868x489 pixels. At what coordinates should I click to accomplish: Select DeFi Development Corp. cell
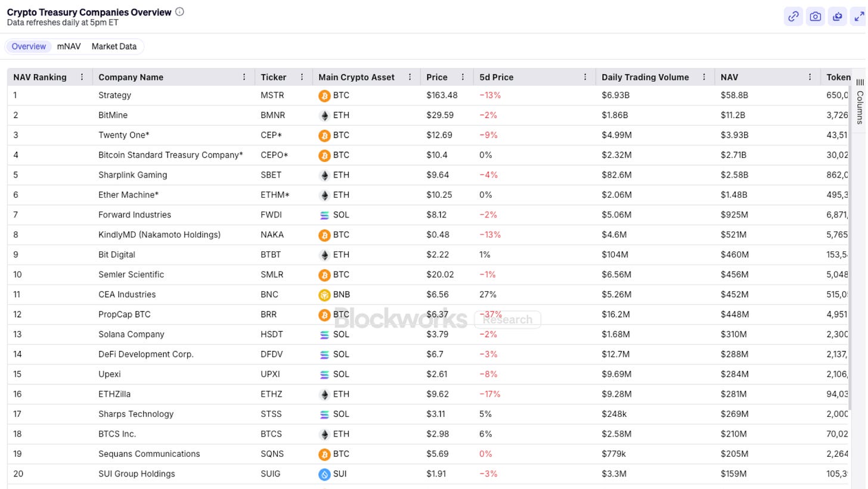pyautogui.click(x=146, y=354)
